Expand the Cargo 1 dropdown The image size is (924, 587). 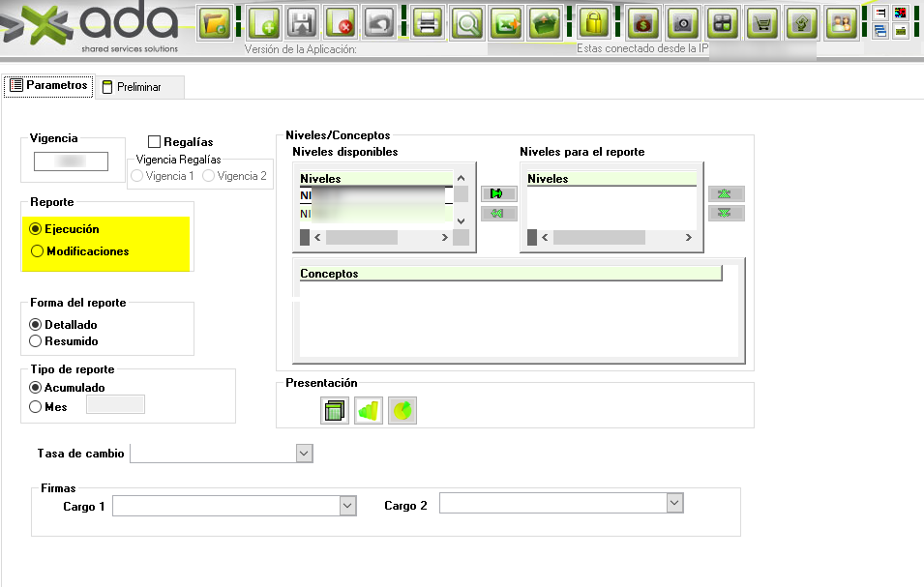347,506
